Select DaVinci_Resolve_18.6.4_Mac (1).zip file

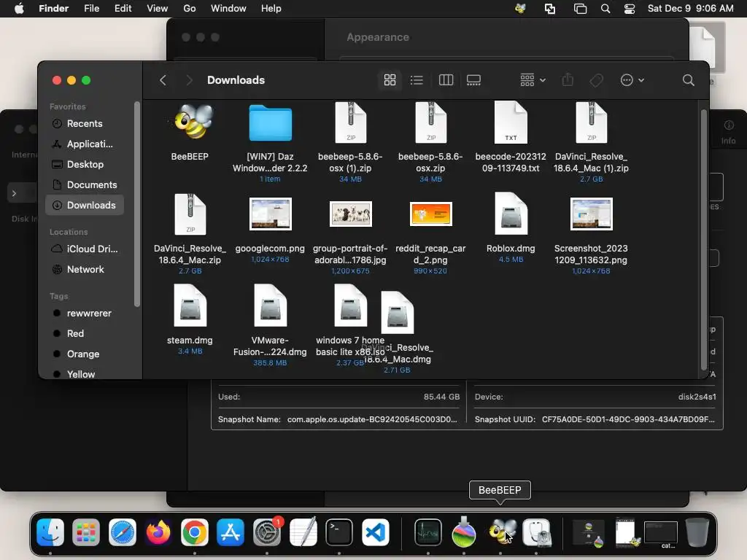(591, 122)
